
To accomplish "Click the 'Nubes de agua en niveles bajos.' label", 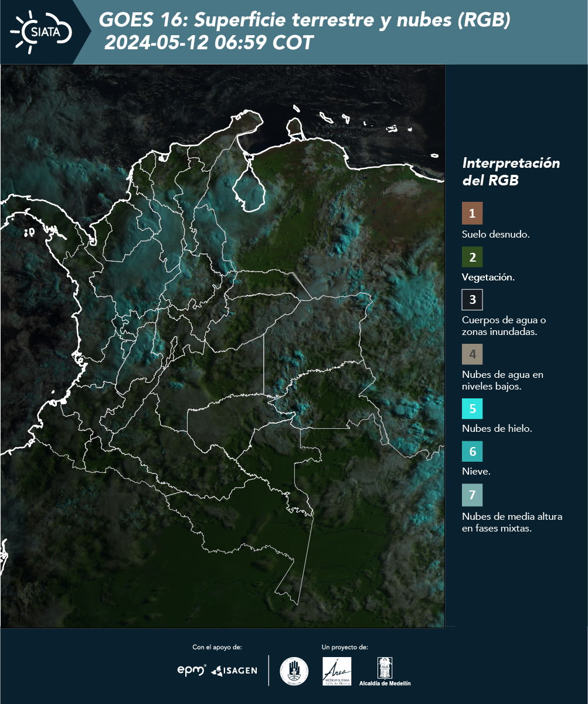I will point(503,380).
